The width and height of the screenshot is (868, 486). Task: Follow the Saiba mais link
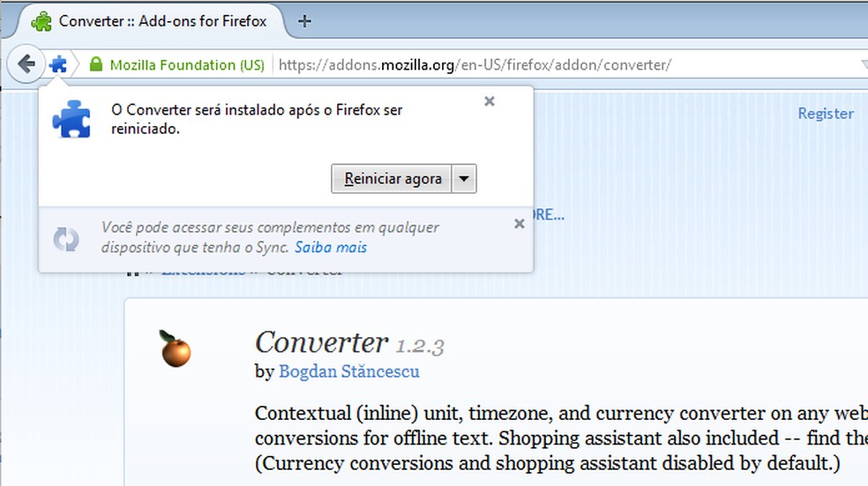click(x=331, y=248)
